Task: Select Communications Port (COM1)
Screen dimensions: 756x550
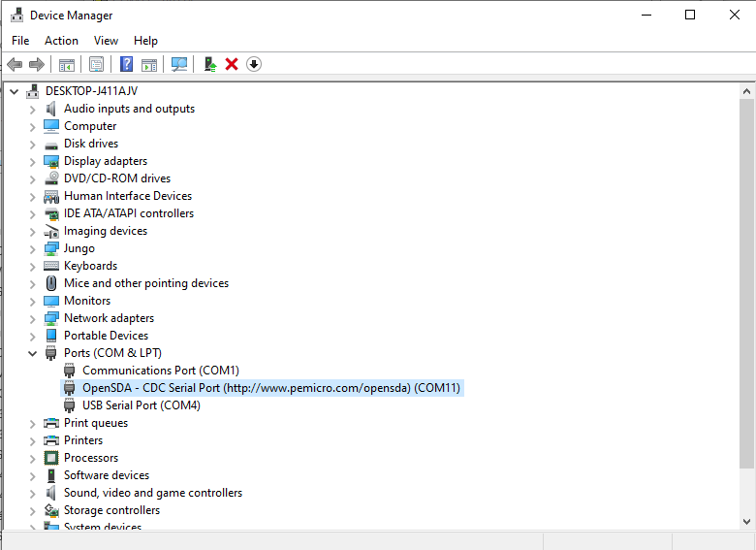Action: (160, 371)
